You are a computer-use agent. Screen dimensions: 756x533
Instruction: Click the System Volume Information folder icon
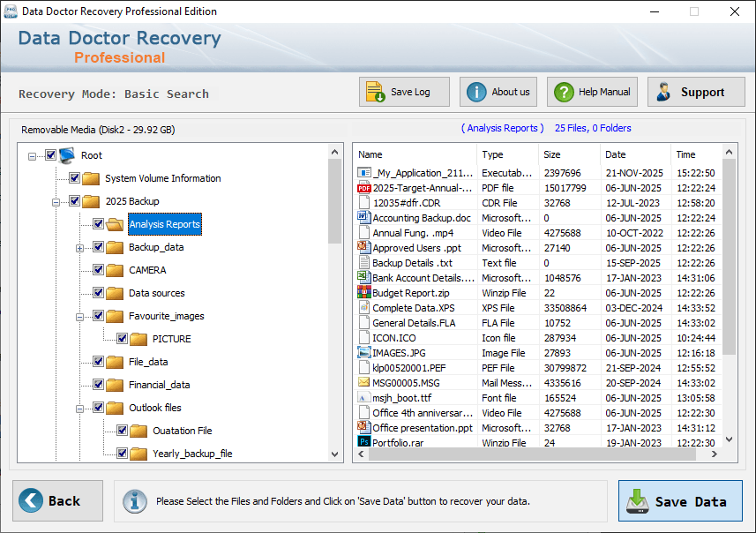tap(91, 178)
